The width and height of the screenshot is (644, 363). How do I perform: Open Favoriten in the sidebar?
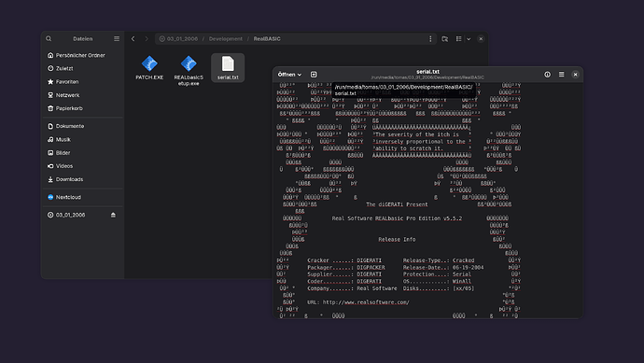82,82
